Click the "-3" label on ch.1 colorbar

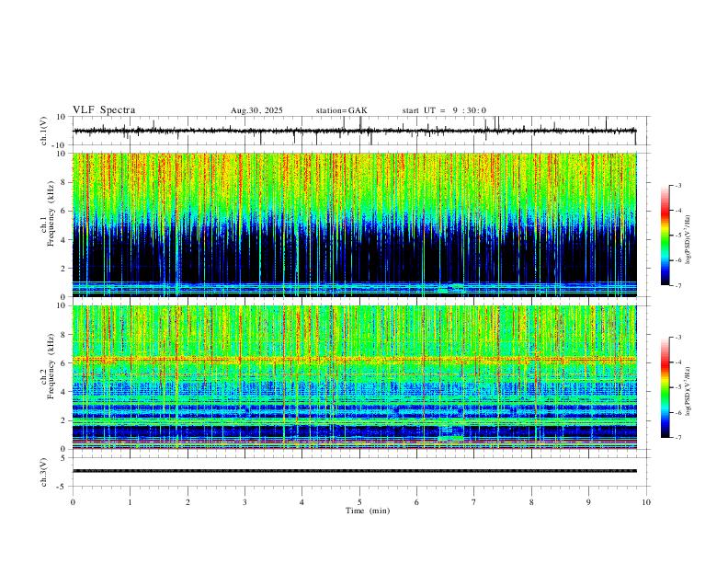677,185
